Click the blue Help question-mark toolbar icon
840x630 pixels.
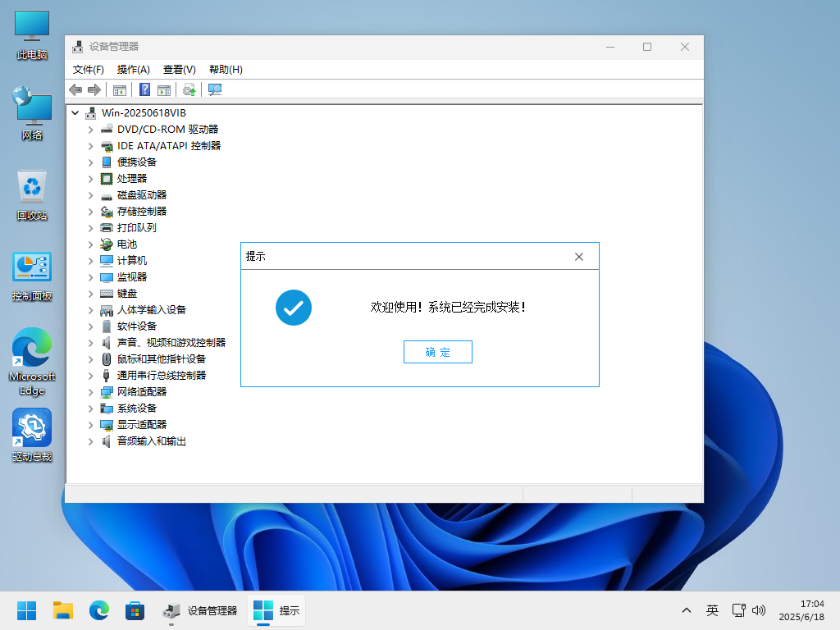pos(144,90)
